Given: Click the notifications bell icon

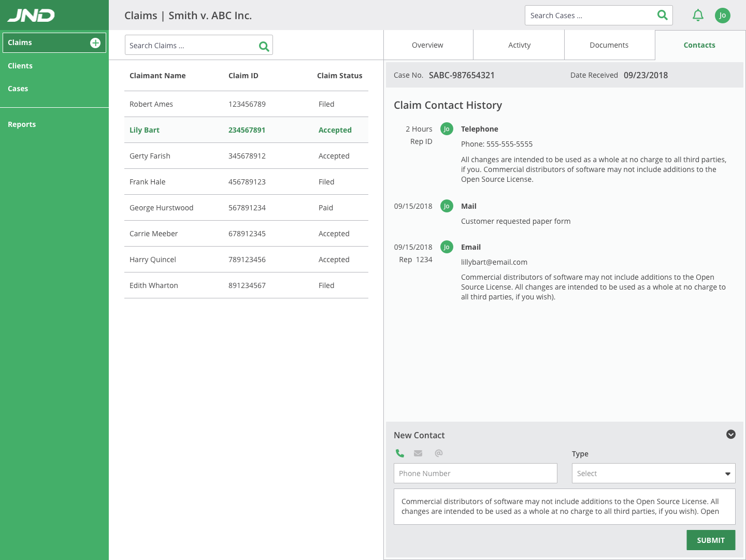Looking at the screenshot, I should (698, 16).
